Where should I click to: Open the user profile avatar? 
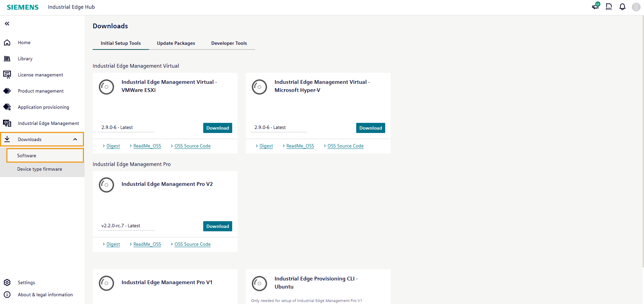point(636,7)
